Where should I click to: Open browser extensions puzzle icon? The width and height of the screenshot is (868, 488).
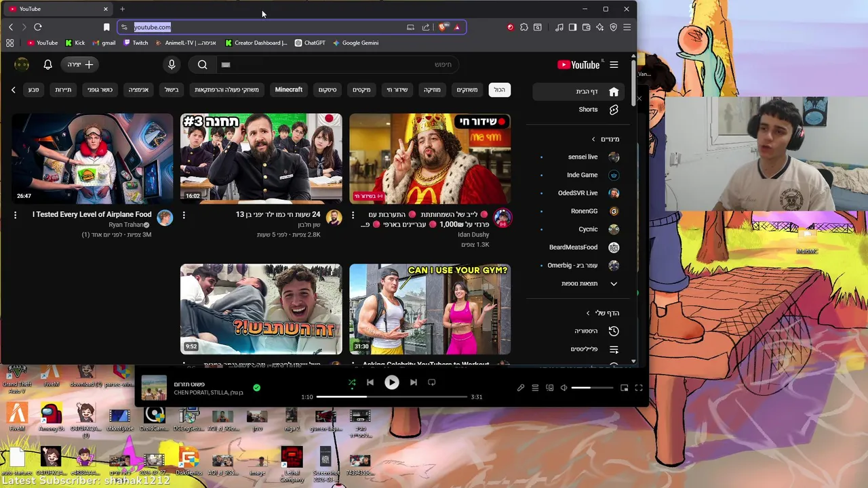pos(524,27)
